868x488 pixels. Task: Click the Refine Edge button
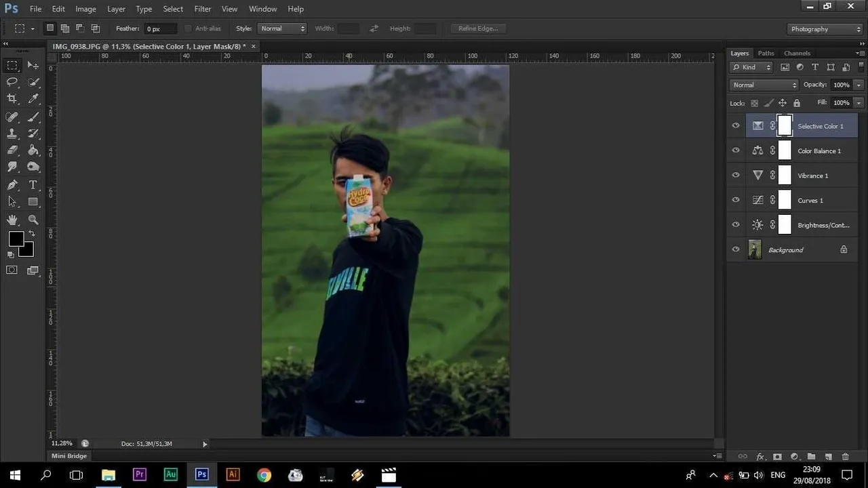tap(478, 28)
